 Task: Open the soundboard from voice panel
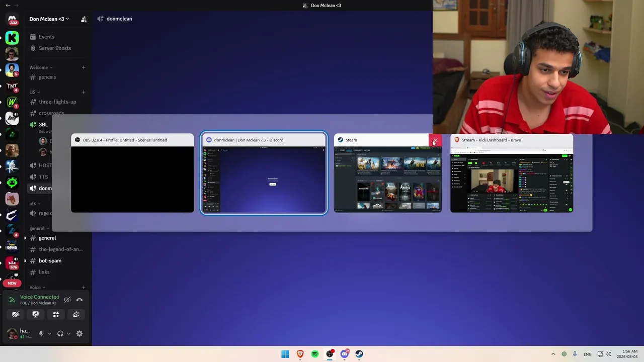pos(76,314)
